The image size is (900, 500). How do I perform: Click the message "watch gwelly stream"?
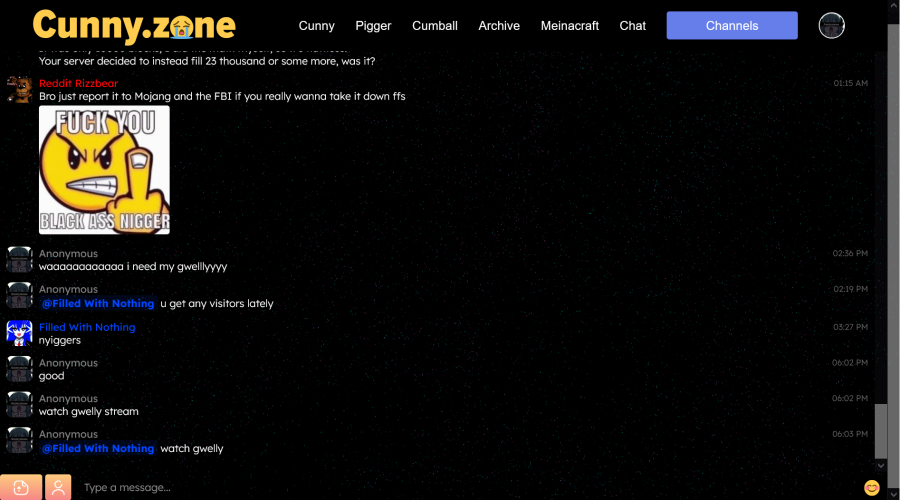pos(88,412)
